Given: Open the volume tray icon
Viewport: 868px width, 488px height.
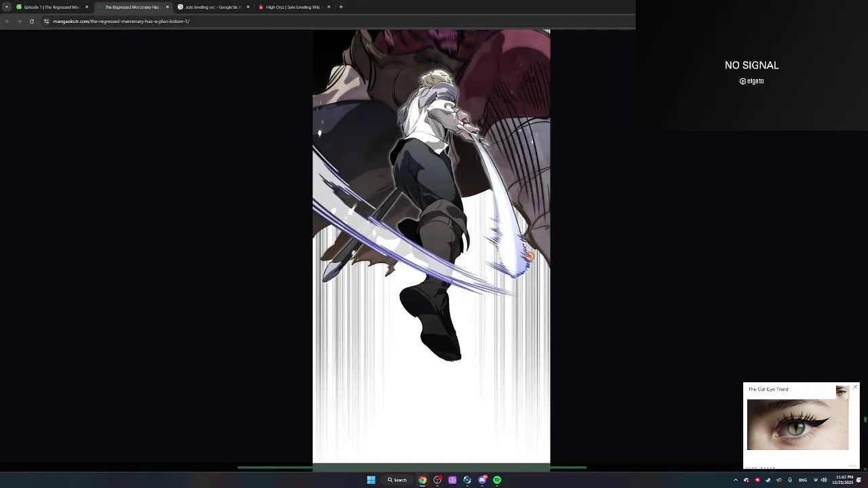Looking at the screenshot, I should coord(824,480).
